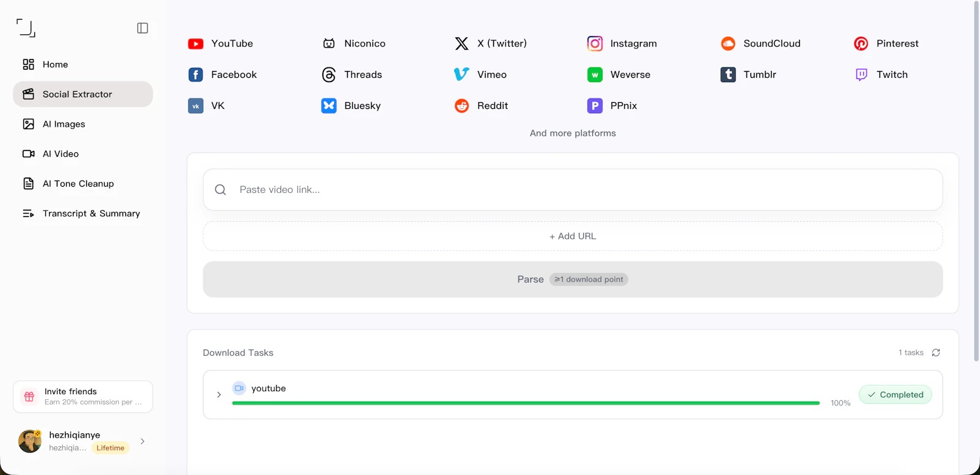Open the AI Images section
The height and width of the screenshot is (475, 980).
coord(83,124)
